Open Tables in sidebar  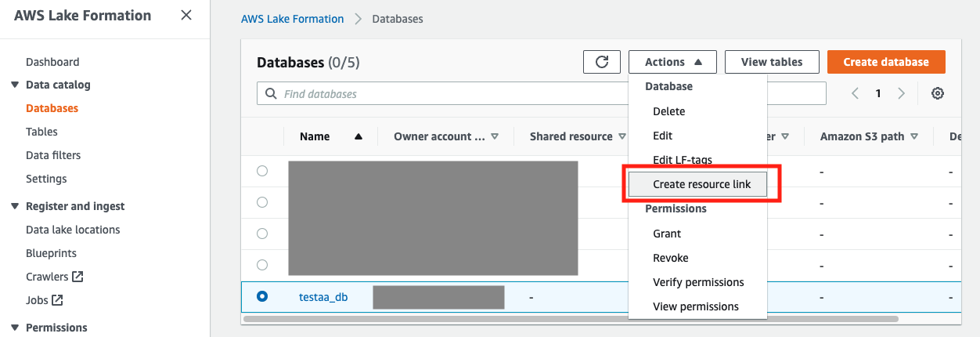pyautogui.click(x=41, y=132)
